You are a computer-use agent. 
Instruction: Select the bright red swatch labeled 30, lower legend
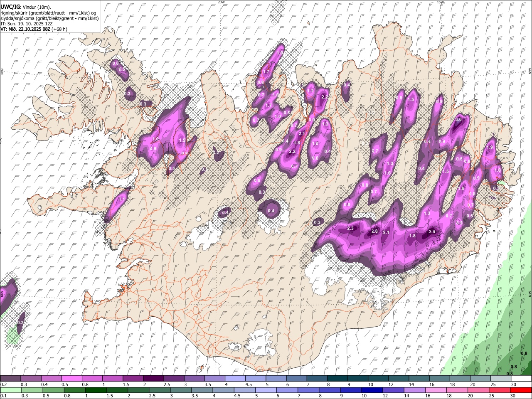coord(521,390)
